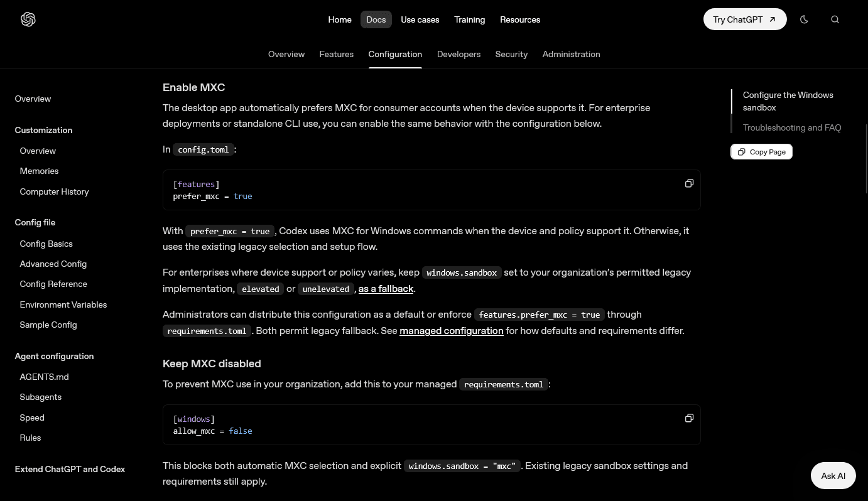The height and width of the screenshot is (501, 868).
Task: Open Customization Overview in sidebar
Action: click(38, 151)
